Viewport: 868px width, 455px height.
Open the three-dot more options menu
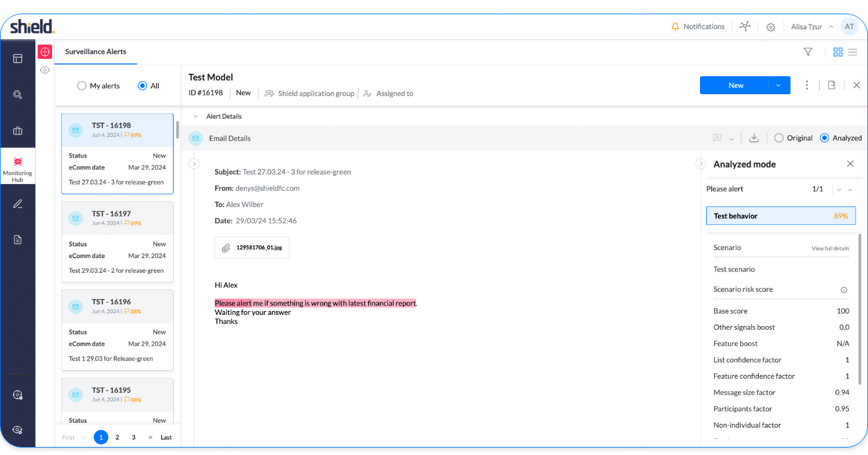[x=807, y=85]
